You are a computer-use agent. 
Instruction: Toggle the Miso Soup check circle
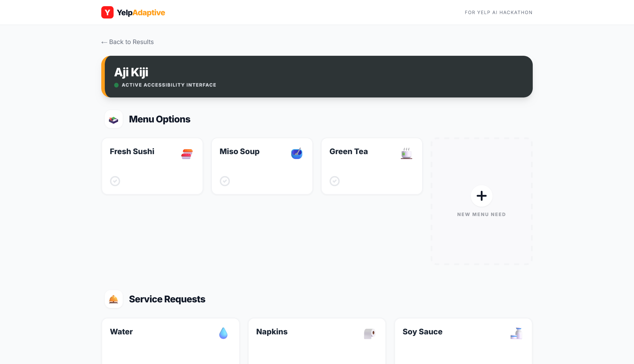(x=225, y=181)
